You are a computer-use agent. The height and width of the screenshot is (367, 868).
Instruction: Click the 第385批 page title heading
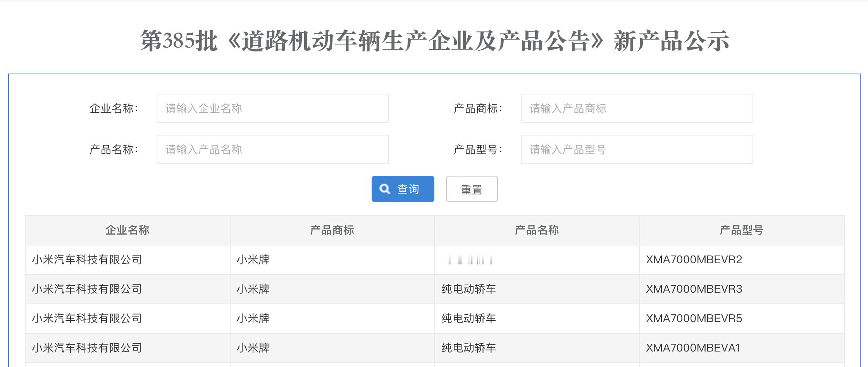[x=434, y=41]
